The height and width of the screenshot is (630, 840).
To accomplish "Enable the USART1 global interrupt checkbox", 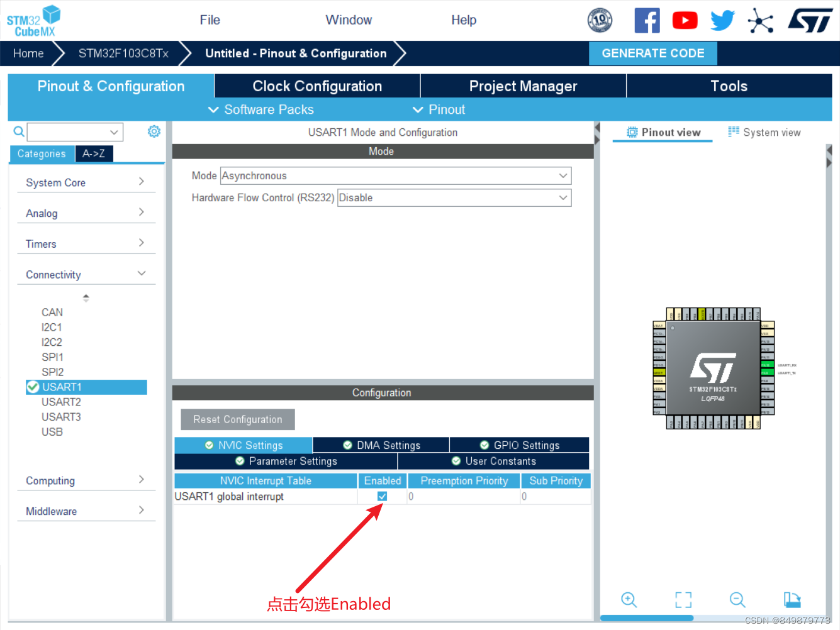I will pyautogui.click(x=382, y=496).
